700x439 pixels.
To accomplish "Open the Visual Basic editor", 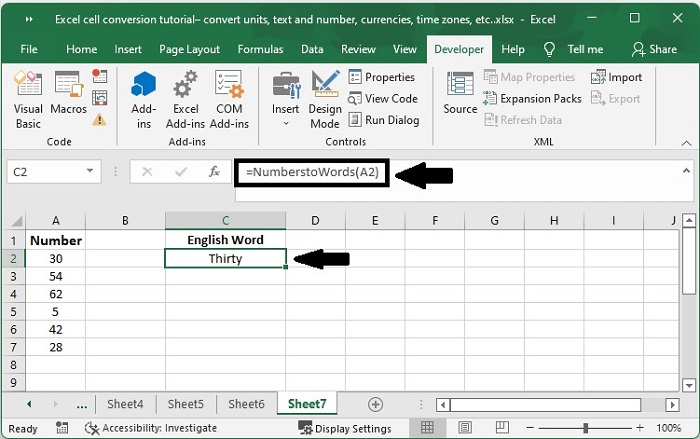I will coord(28,100).
